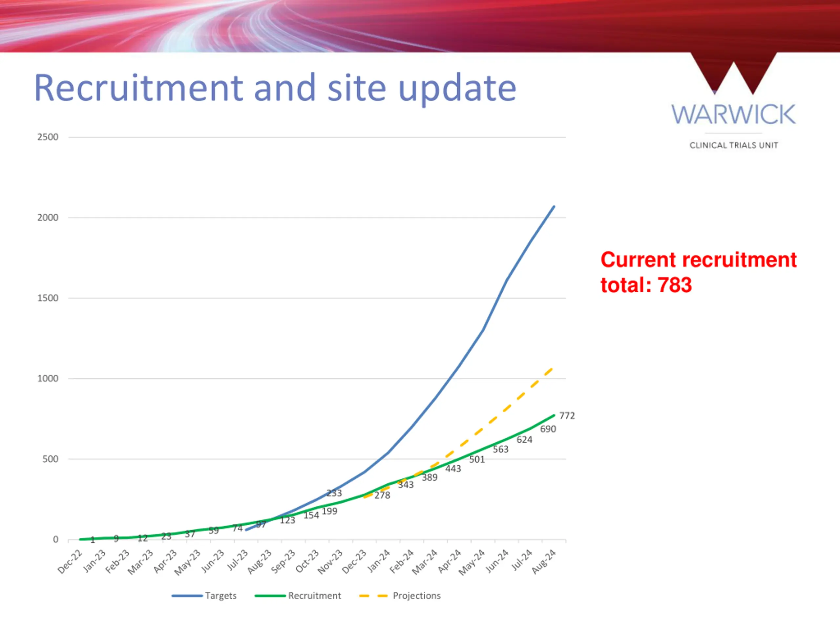The image size is (840, 630).
Task: Click the Apr-24 x-axis label
Action: pyautogui.click(x=449, y=561)
